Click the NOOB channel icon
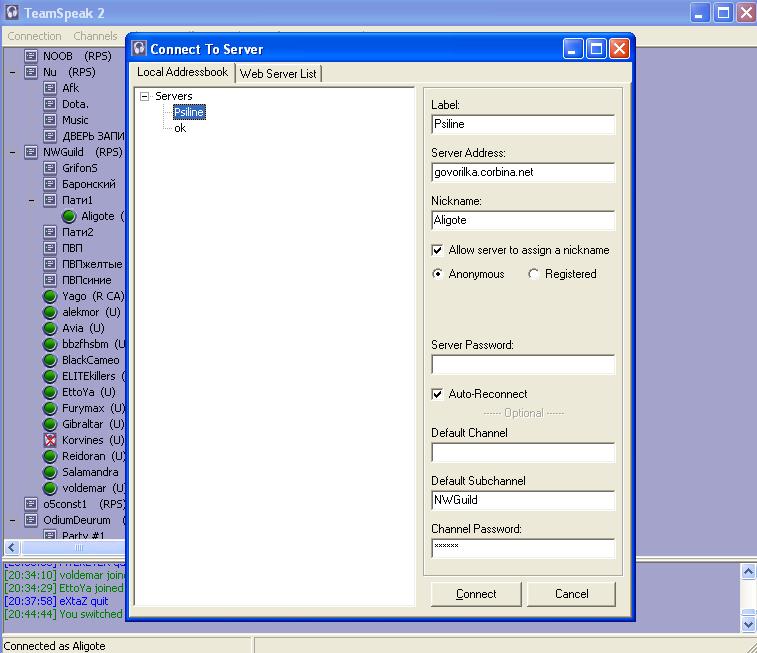The width and height of the screenshot is (757, 653). point(31,56)
